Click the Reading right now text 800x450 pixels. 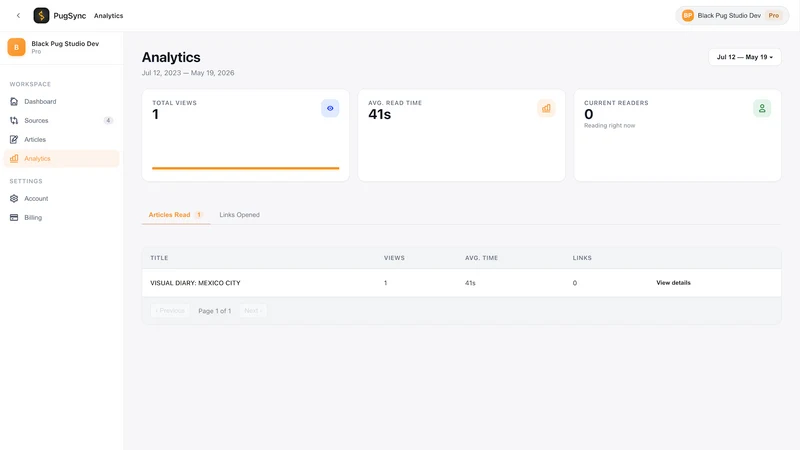pos(609,126)
